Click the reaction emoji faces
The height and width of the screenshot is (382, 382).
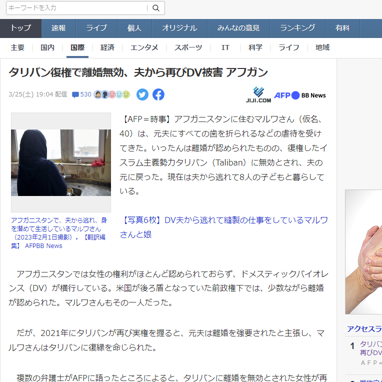[112, 95]
